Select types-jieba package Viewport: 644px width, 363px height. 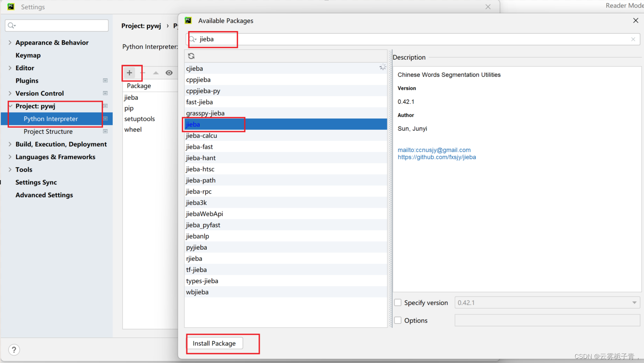coord(286,281)
